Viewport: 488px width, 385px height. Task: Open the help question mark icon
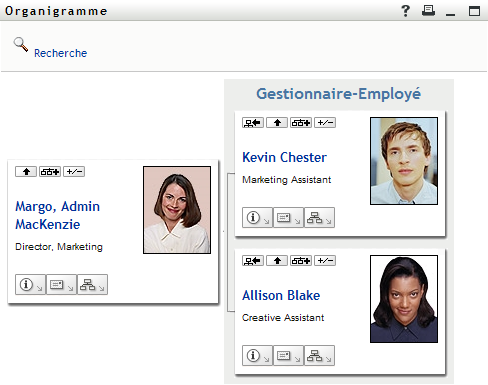click(405, 11)
